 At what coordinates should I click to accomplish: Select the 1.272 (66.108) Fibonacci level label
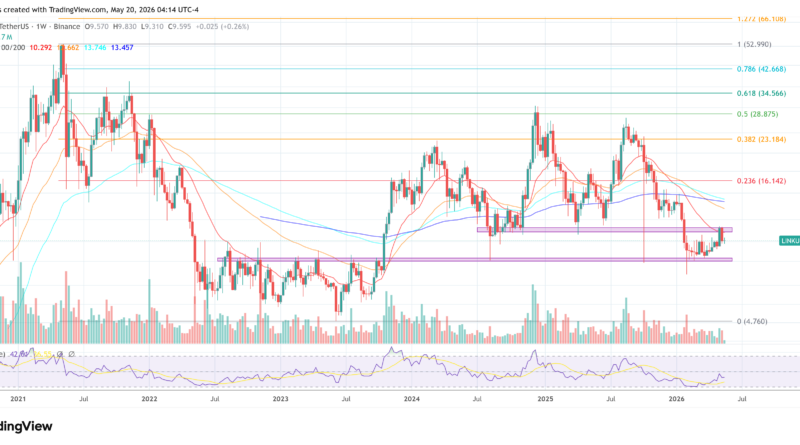(x=761, y=19)
